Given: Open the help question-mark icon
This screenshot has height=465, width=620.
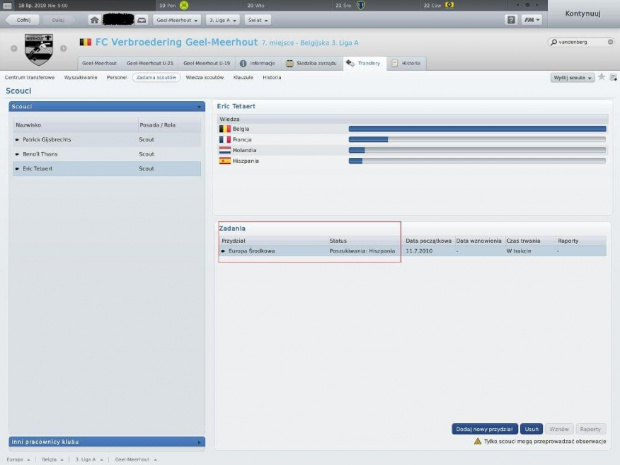Looking at the screenshot, I should (x=511, y=20).
